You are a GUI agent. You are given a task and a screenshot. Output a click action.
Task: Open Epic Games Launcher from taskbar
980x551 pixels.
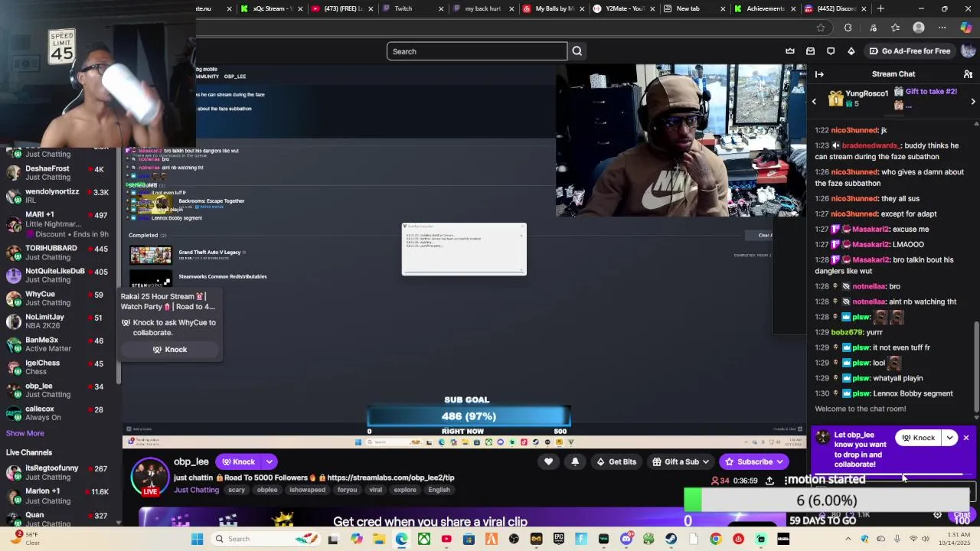point(559,539)
